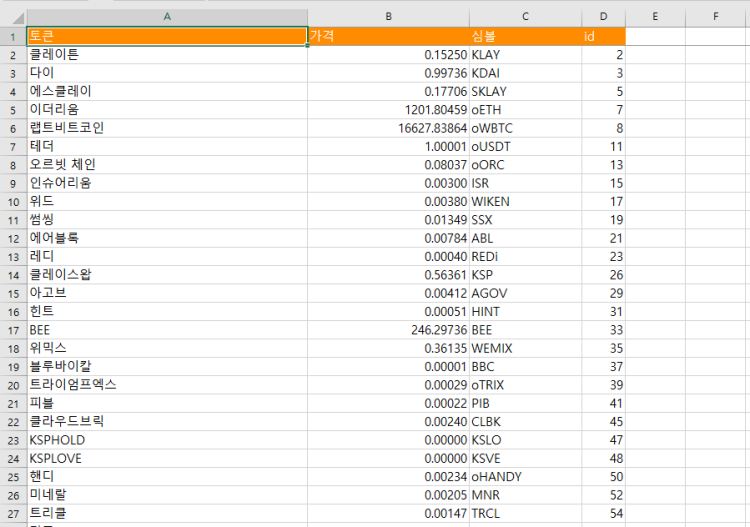Click id cell with value 11
Image resolution: width=750 pixels, height=527 pixels.
point(603,146)
